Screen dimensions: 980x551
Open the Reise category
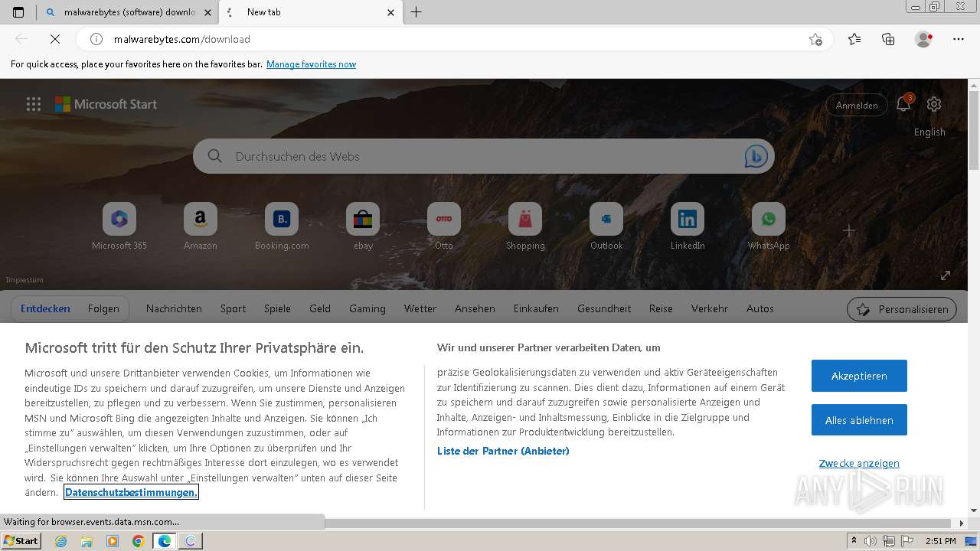(661, 309)
